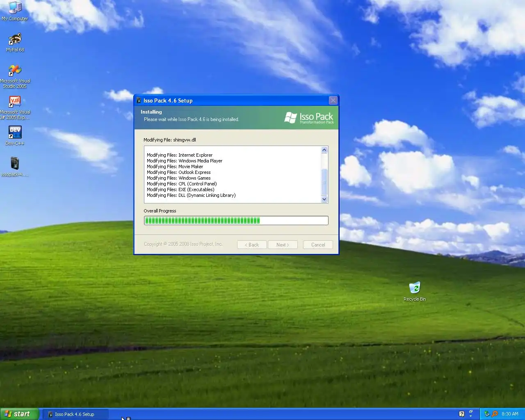Viewport: 525px width, 420px height.
Task: Open the language bar help icon
Action: [461, 414]
